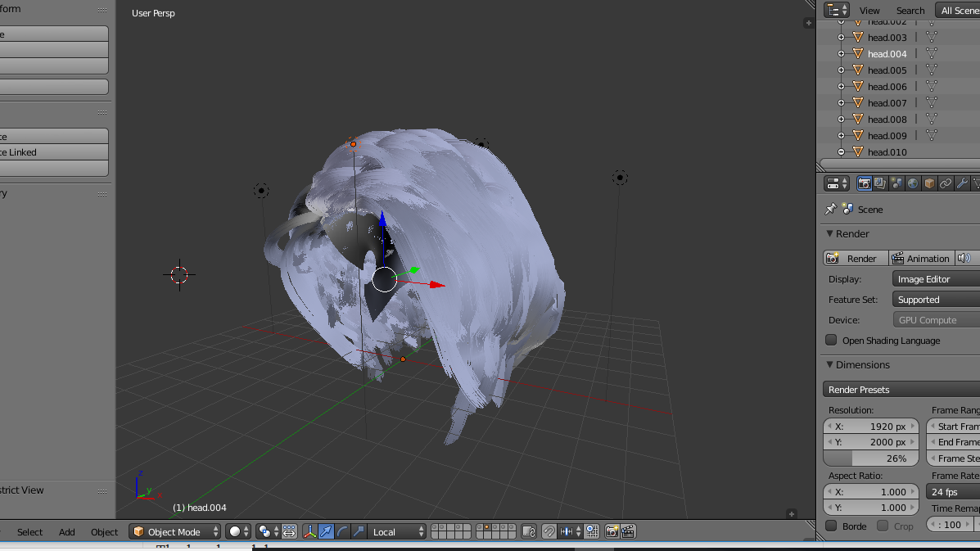Open the 24 fps frame rate dropdown
Image resolution: width=980 pixels, height=551 pixels.
pos(953,492)
